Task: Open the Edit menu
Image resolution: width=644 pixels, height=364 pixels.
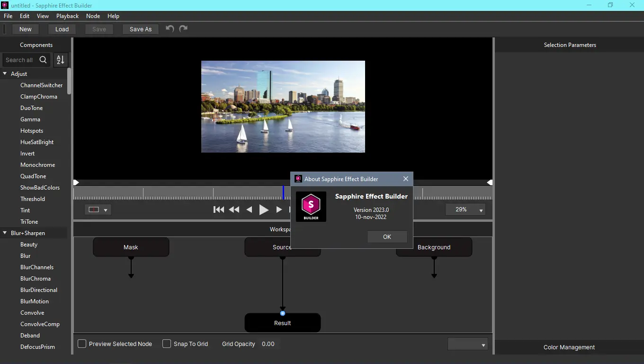Action: click(x=25, y=16)
